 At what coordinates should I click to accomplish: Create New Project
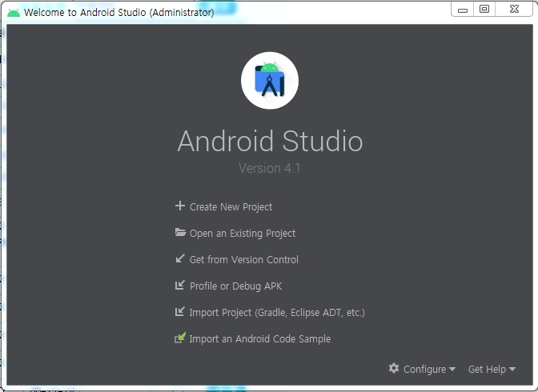[x=231, y=207]
